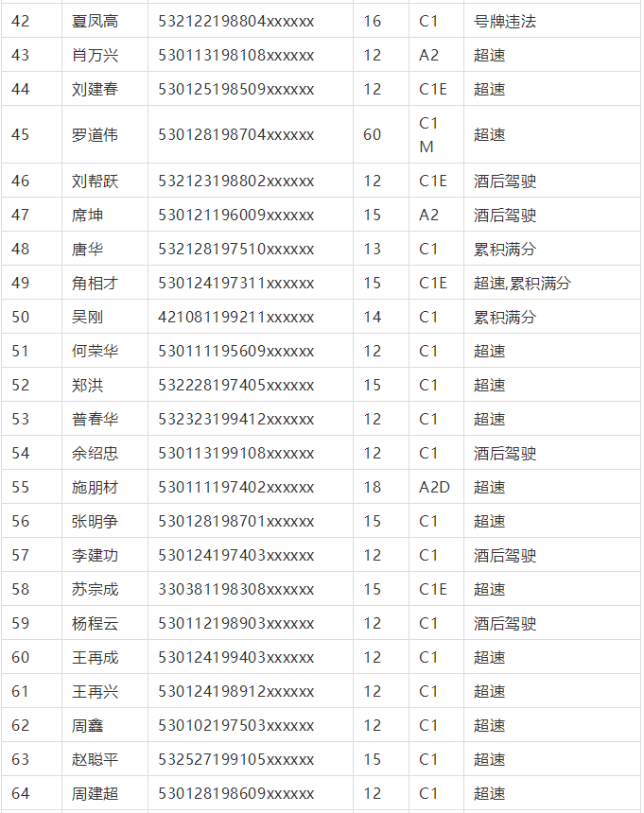Select row number 64
This screenshot has width=644, height=813.
tap(21, 793)
